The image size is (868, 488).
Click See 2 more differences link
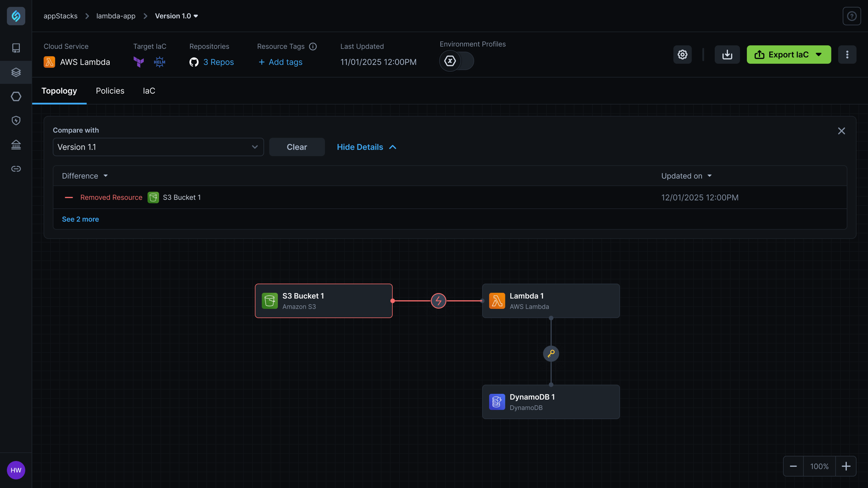pos(81,219)
